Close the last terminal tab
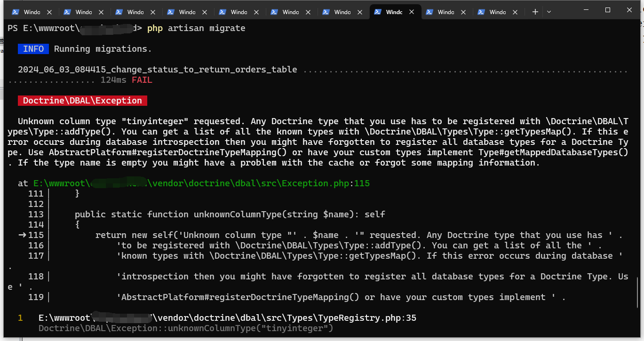 (515, 12)
